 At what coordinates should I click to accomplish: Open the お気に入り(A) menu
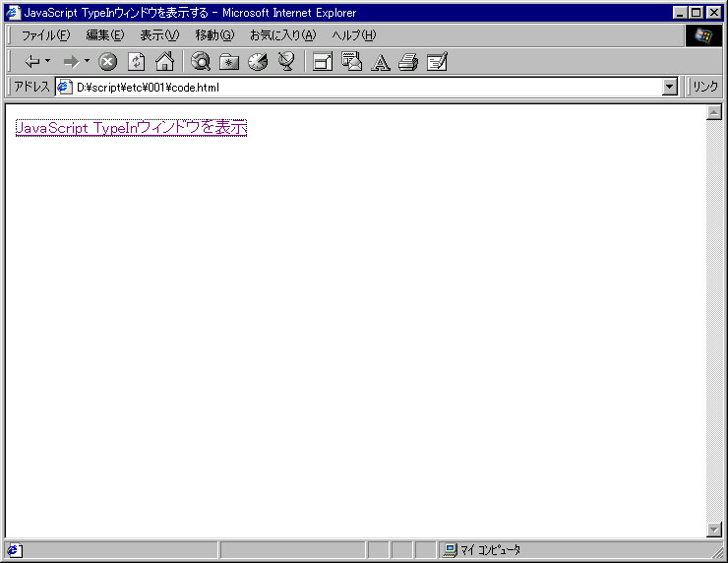coord(283,35)
